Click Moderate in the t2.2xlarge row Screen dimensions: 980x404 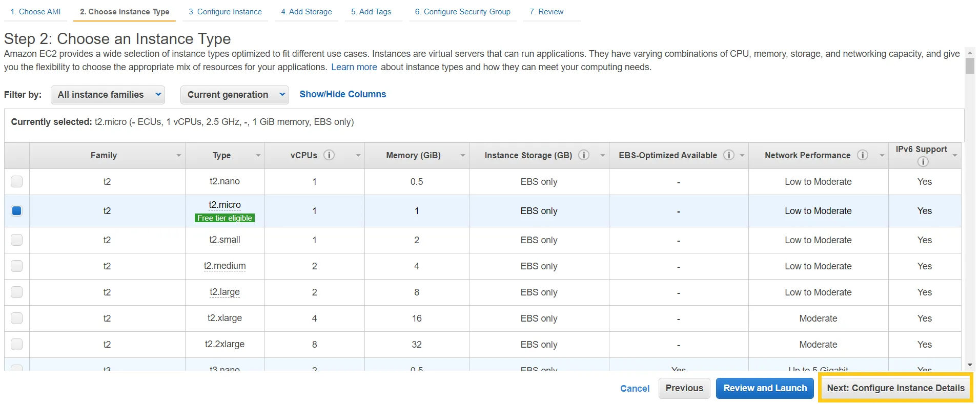point(818,345)
